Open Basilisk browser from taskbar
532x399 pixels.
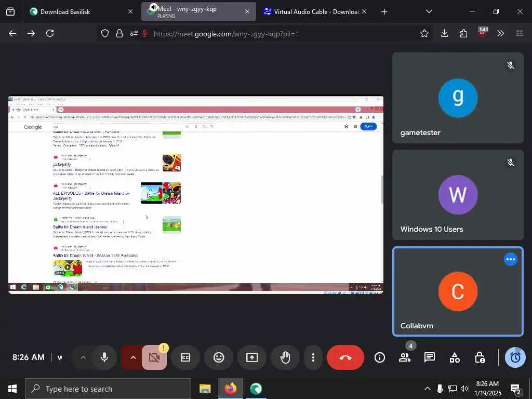pyautogui.click(x=256, y=389)
